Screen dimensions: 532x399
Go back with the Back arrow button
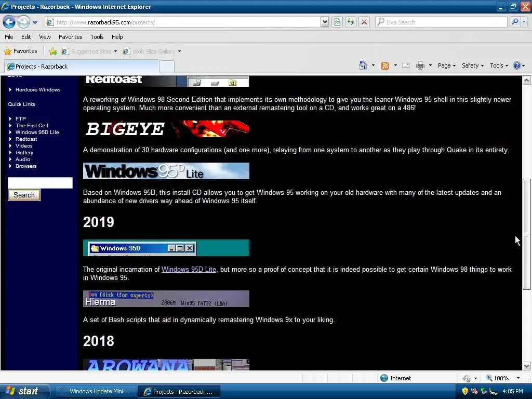pos(9,22)
